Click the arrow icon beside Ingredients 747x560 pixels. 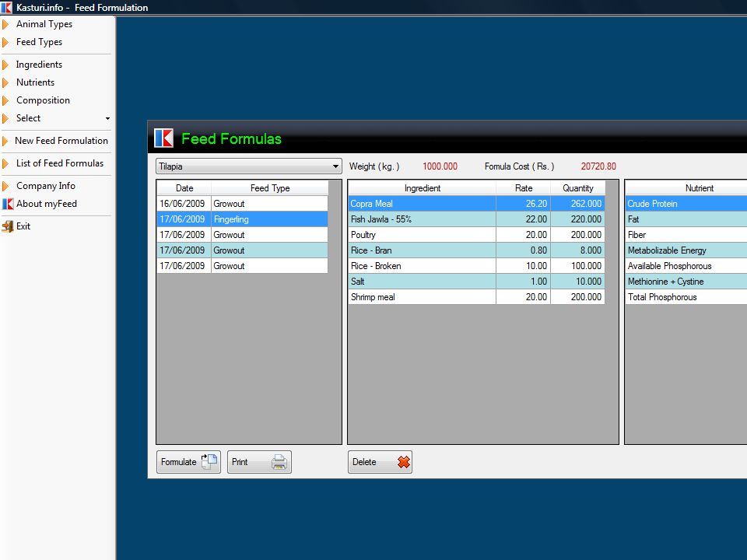pyautogui.click(x=5, y=65)
